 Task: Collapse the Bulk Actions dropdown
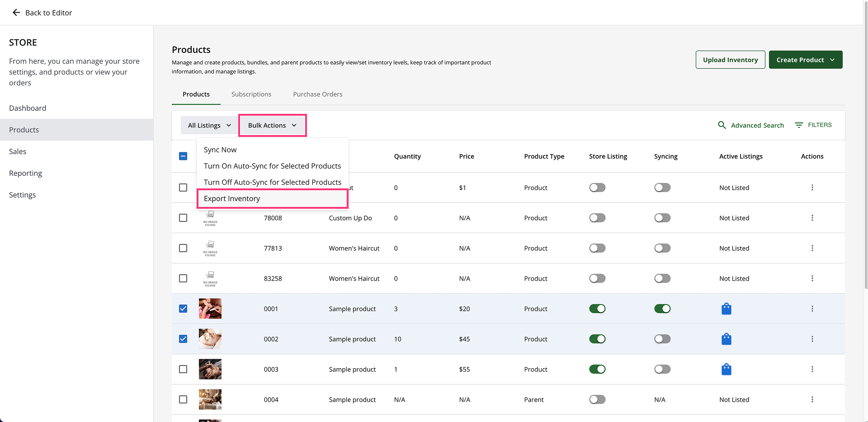pos(272,125)
